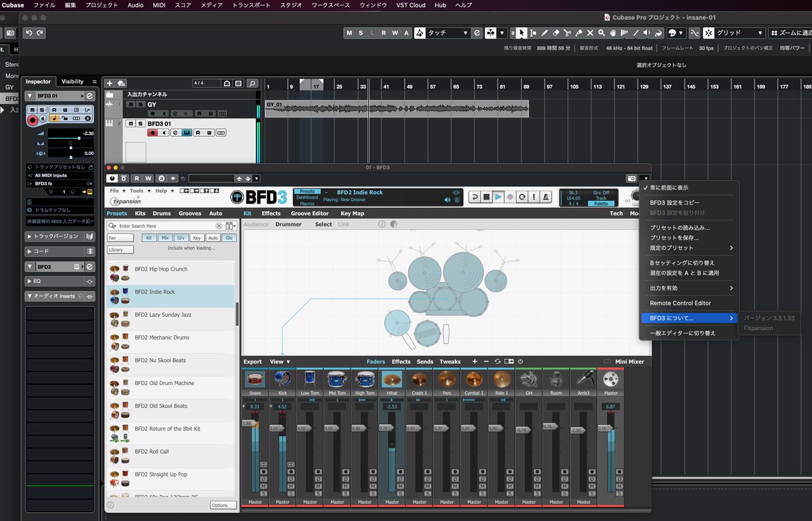Clear the preset search field with X icon

(219, 226)
